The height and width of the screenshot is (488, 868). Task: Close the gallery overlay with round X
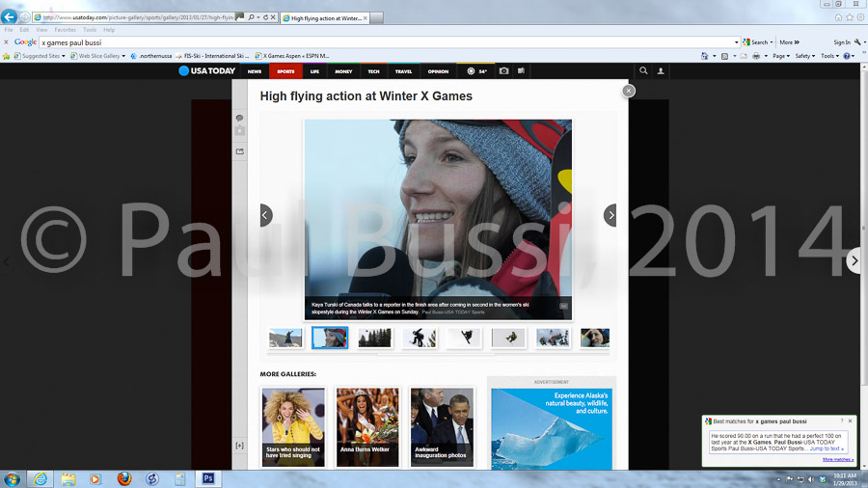point(628,91)
